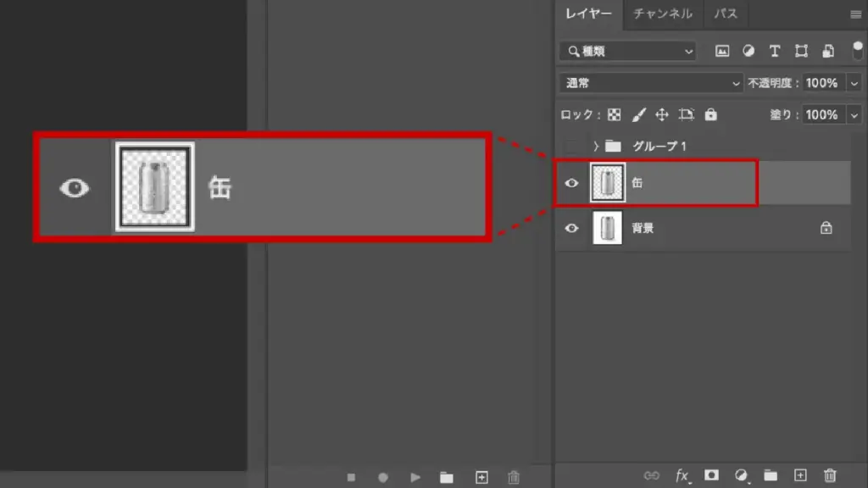
Task: Lock transparent pixels using the checkerboard icon
Action: tap(615, 114)
